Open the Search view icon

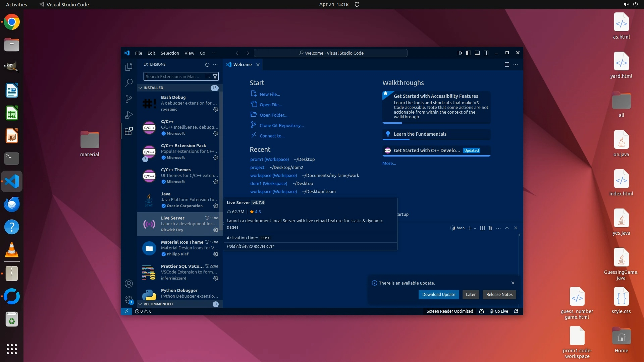[128, 82]
